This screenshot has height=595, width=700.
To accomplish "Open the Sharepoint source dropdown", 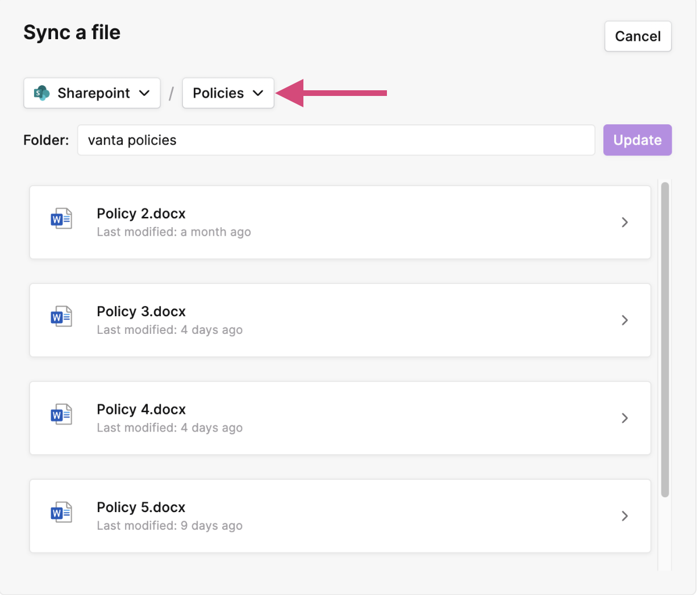I will 92,93.
